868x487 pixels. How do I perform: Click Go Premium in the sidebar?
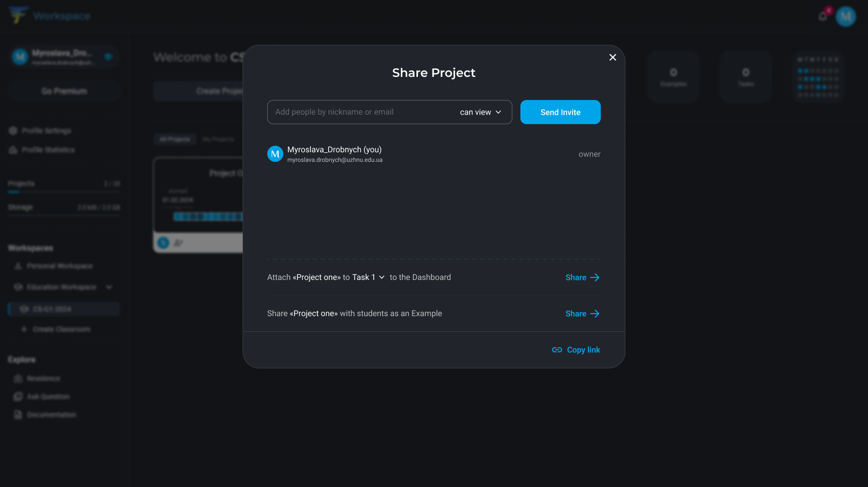click(64, 91)
